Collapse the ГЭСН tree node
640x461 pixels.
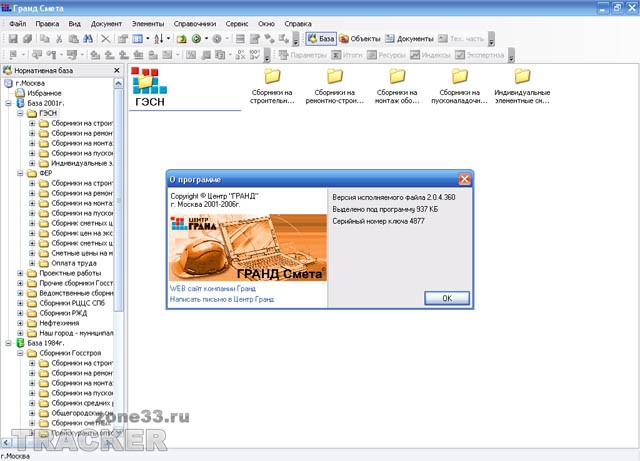pos(20,114)
